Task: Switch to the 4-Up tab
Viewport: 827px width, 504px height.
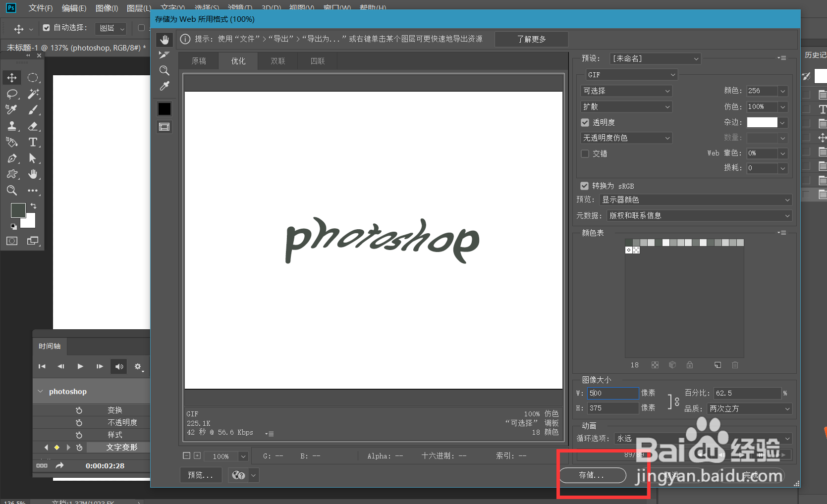Action: pos(318,61)
